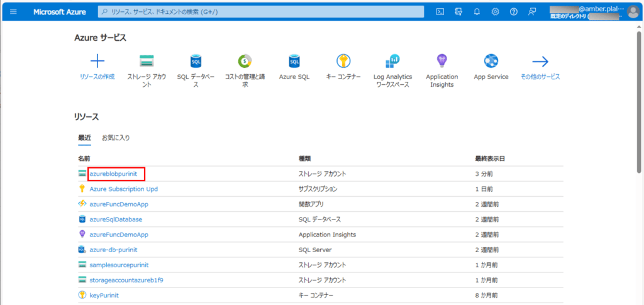644x305 pixels.
Task: Open the azureblobpurinit storage account link
Action: coord(113,173)
